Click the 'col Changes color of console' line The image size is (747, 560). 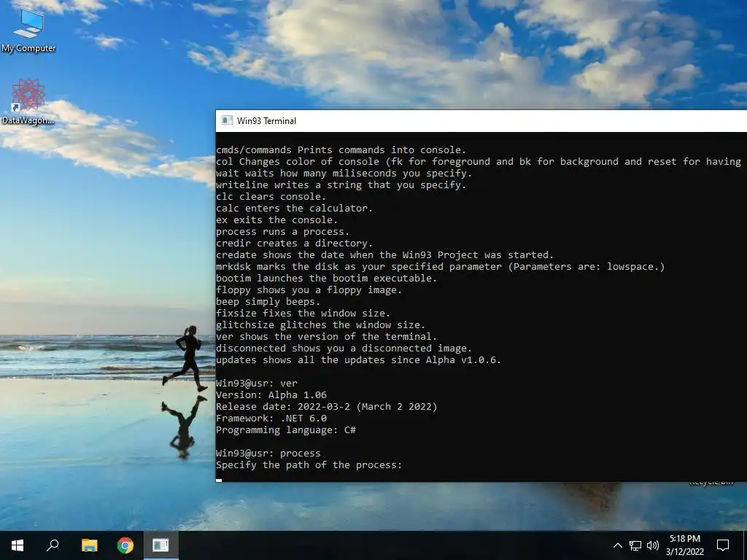click(x=479, y=161)
